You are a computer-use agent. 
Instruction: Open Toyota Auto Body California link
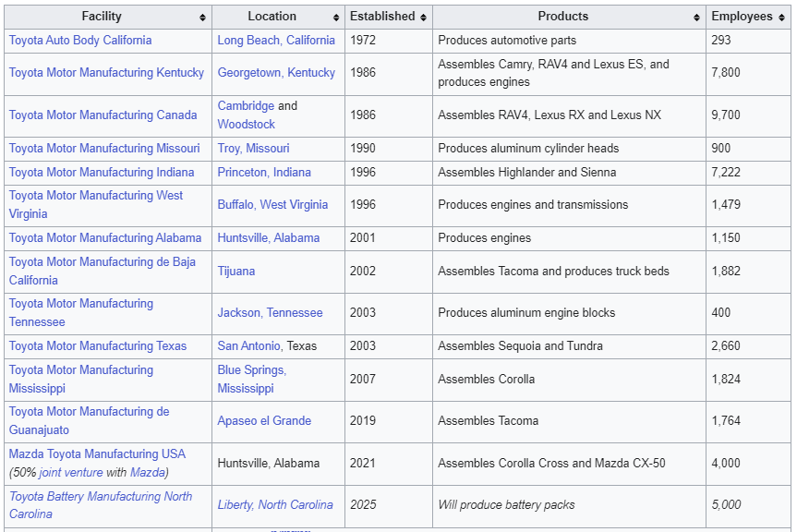pos(80,41)
